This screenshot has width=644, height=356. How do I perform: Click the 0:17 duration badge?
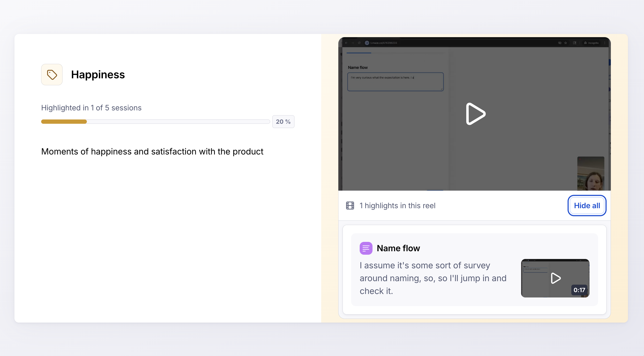pyautogui.click(x=579, y=290)
